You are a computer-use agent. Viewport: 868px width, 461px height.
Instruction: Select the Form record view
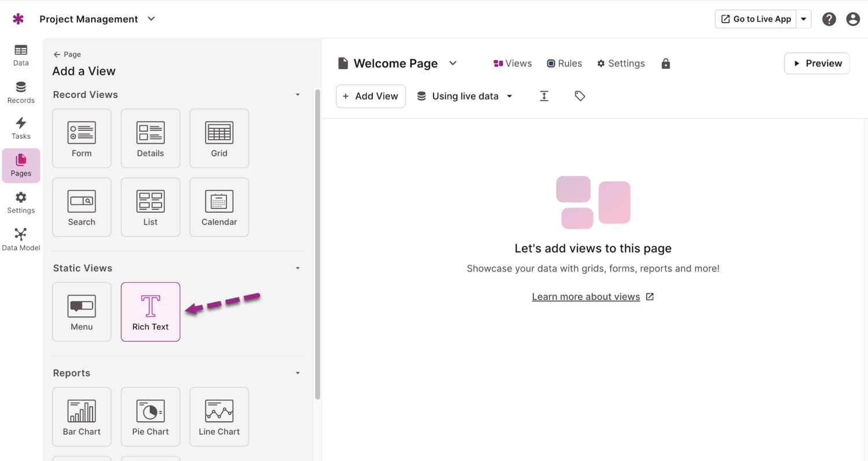pyautogui.click(x=82, y=139)
